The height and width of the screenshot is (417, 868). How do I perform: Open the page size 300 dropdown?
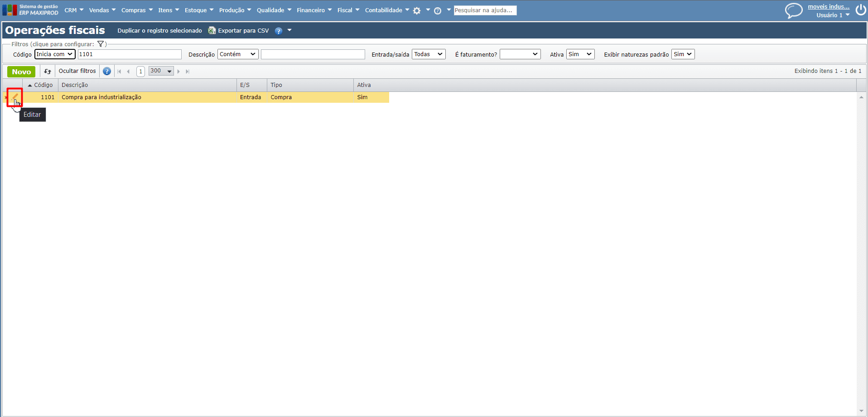point(161,71)
